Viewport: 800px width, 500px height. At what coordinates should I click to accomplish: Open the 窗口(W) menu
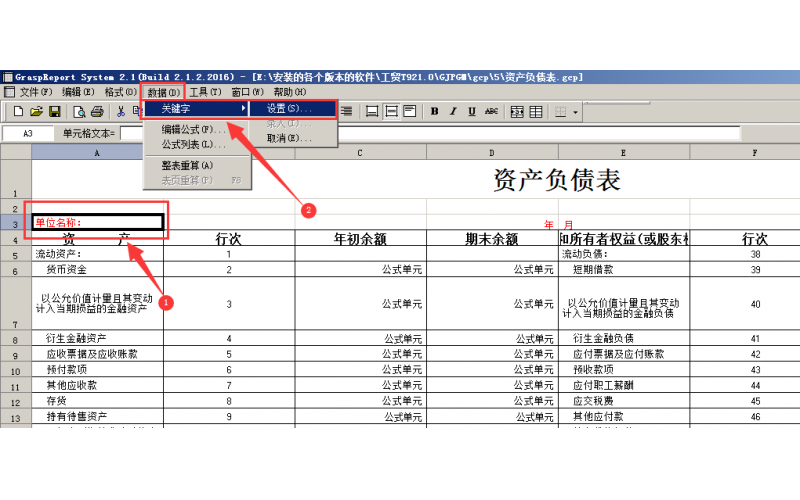[x=247, y=92]
